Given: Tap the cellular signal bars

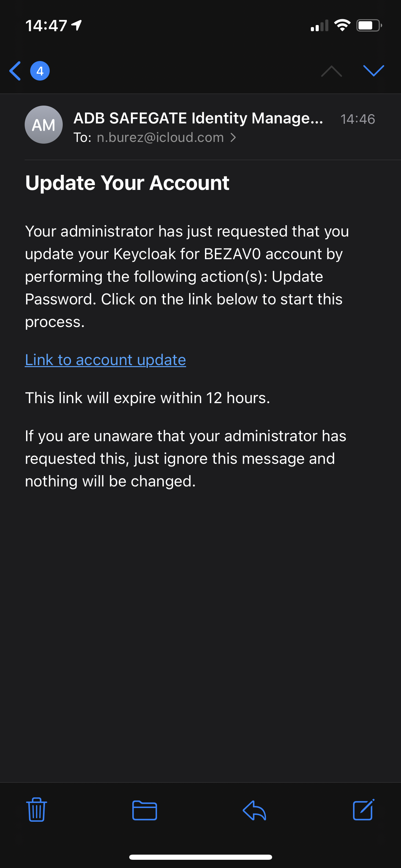Looking at the screenshot, I should point(319,26).
